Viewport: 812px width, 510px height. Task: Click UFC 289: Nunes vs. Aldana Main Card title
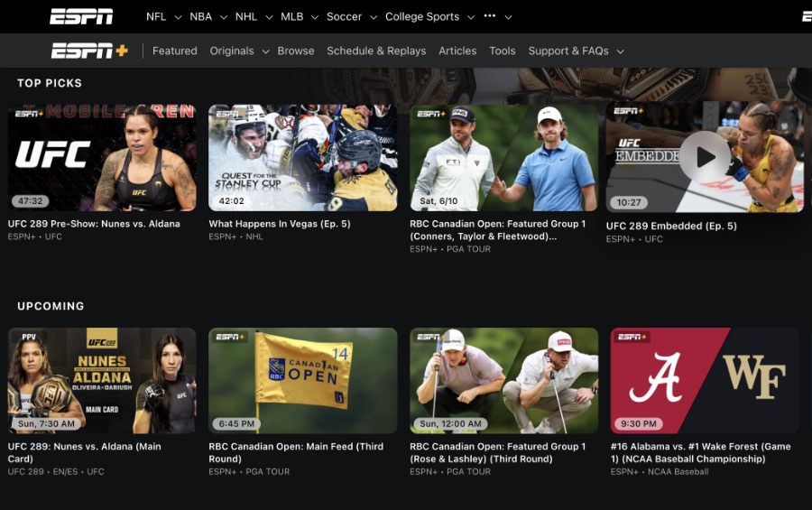pyautogui.click(x=84, y=452)
